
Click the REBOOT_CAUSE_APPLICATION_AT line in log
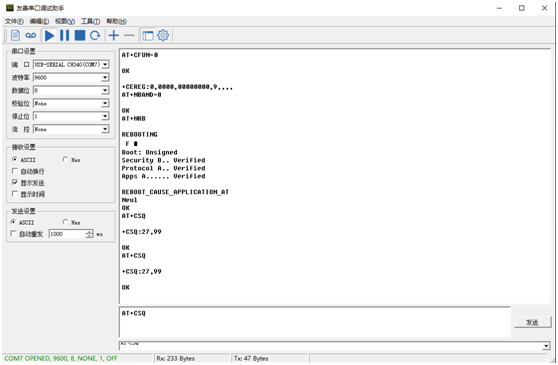click(x=175, y=192)
